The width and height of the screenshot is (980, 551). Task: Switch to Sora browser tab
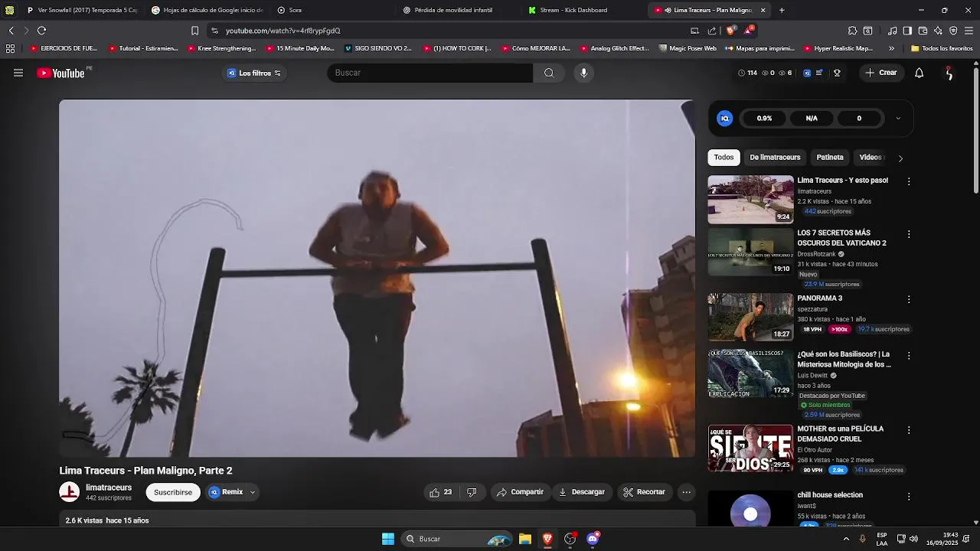(332, 10)
